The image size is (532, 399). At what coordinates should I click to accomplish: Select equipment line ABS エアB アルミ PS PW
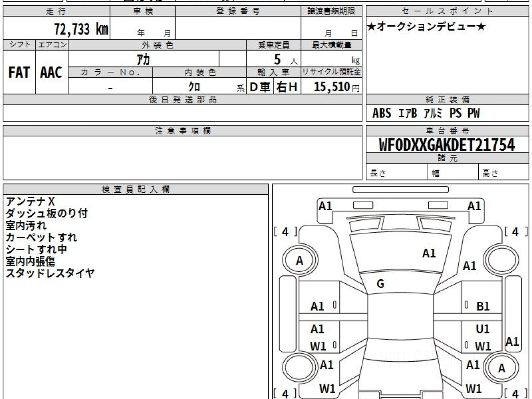(426, 113)
